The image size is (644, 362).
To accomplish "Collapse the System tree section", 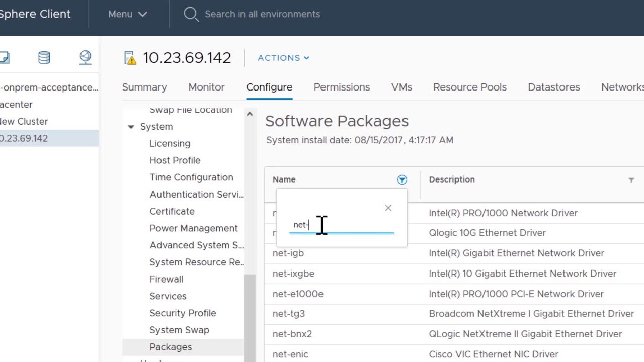I will click(131, 127).
